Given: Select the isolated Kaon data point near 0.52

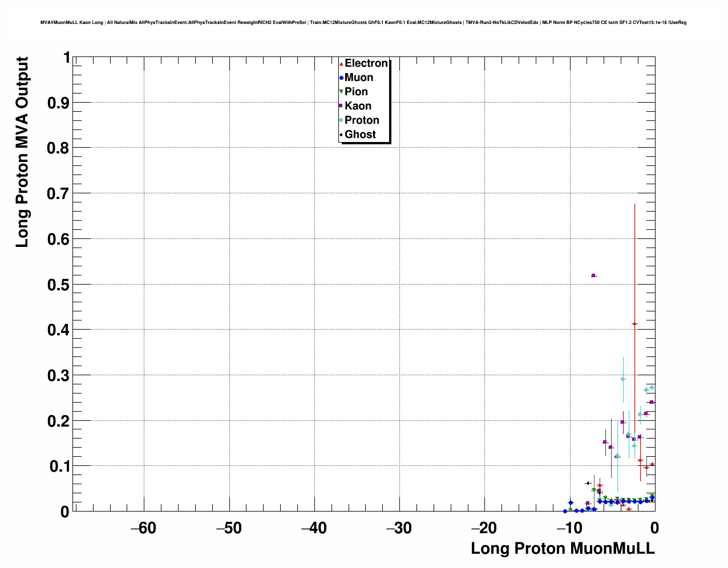Looking at the screenshot, I should pyautogui.click(x=593, y=275).
